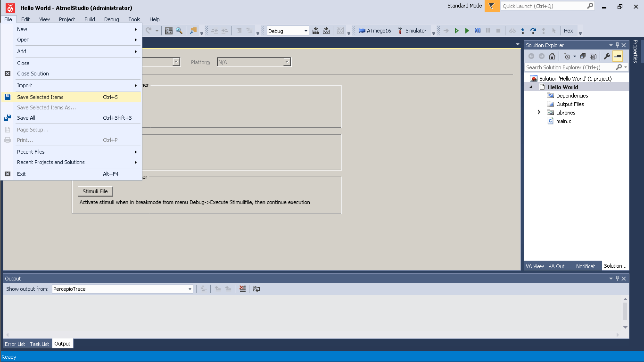Screen dimensions: 644x362
Task: Toggle the highlighted preview selected items button
Action: 618,56
